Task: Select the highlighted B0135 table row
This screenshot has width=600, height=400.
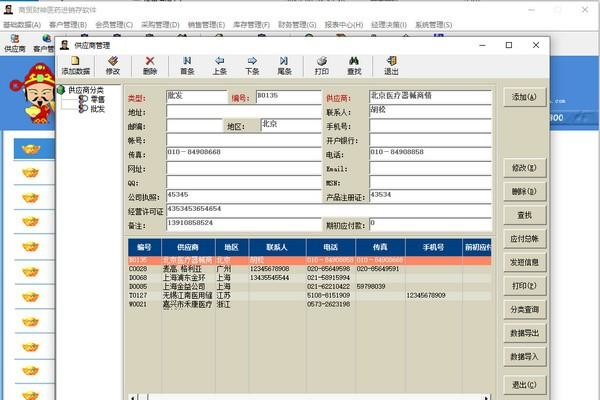Action: [x=310, y=260]
